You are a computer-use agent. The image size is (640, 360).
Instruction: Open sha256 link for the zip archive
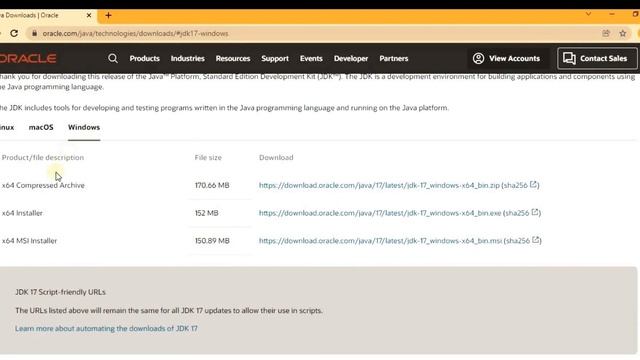520,185
